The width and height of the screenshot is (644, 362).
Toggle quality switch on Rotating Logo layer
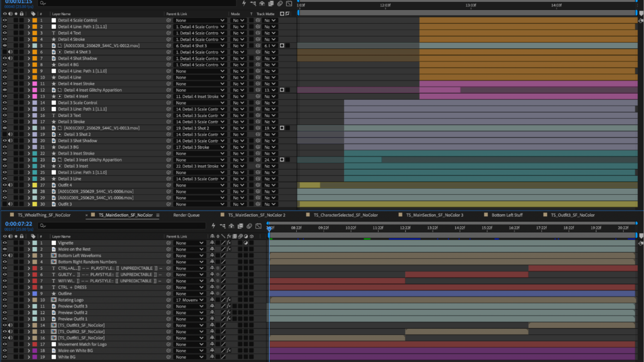[x=223, y=300]
